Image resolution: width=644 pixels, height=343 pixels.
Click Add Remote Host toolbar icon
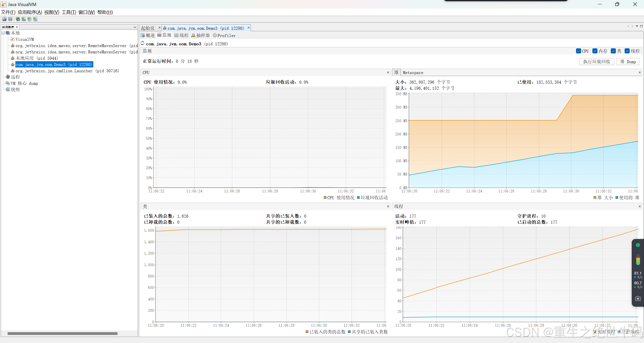click(18, 19)
